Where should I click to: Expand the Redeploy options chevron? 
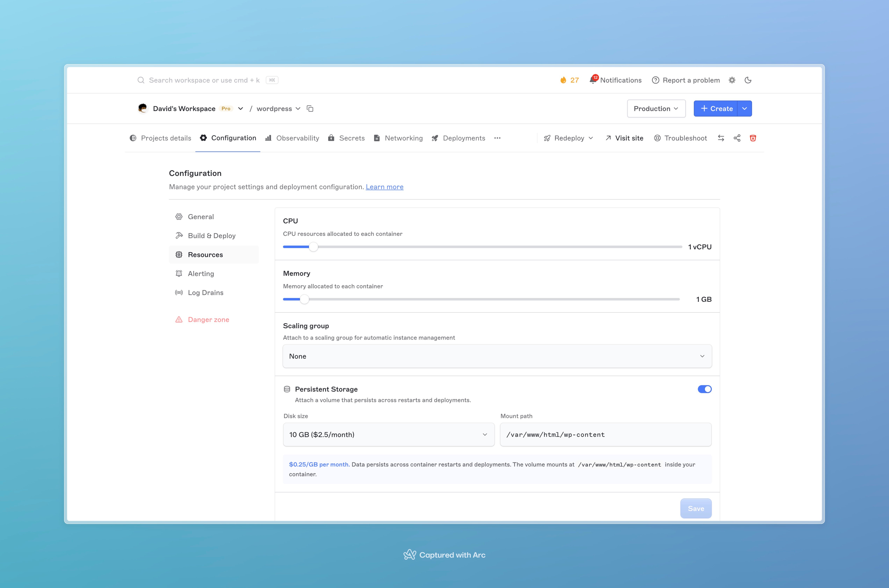tap(591, 138)
